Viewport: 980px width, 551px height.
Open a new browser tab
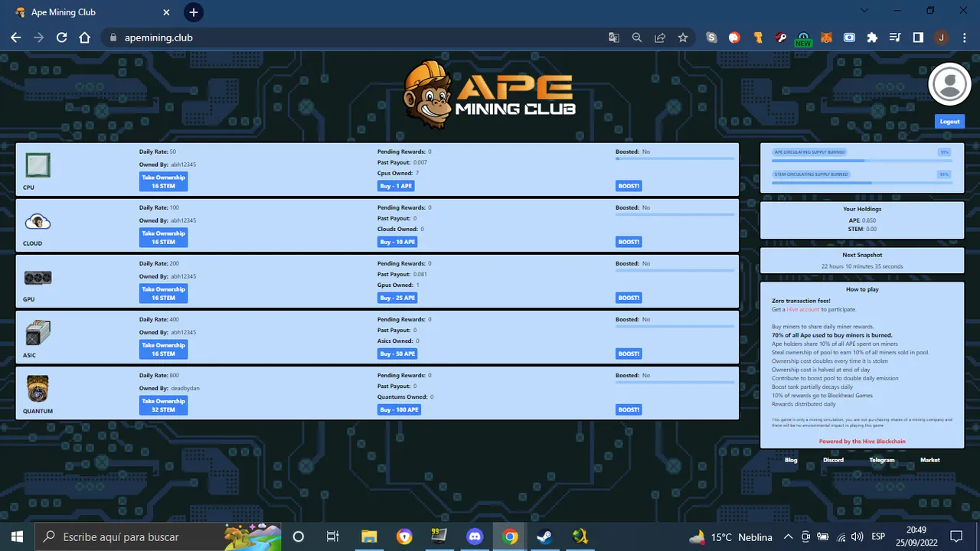pos(194,12)
